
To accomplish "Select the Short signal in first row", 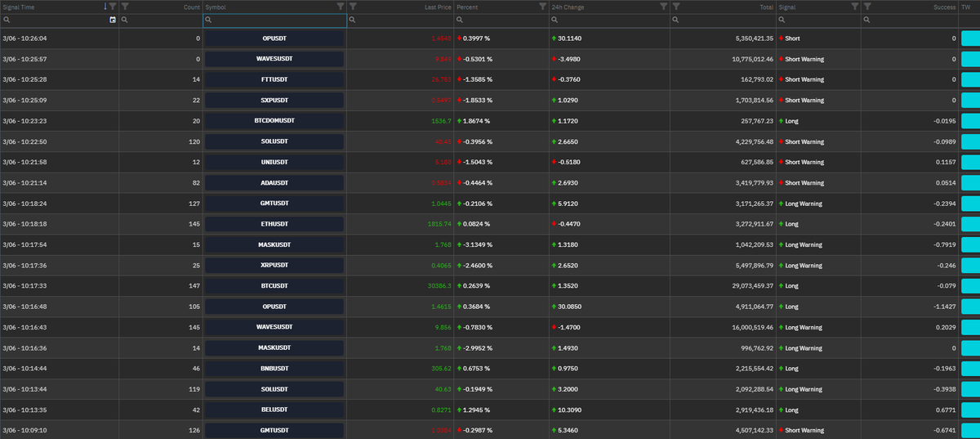I will (x=792, y=38).
